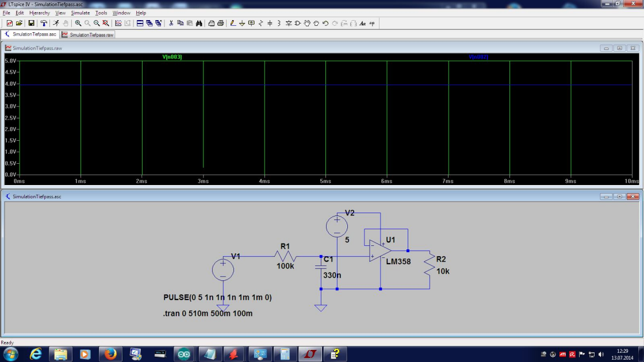Click the New Schematic toolbar icon
Image resolution: width=644 pixels, height=362 pixels.
click(x=9, y=24)
